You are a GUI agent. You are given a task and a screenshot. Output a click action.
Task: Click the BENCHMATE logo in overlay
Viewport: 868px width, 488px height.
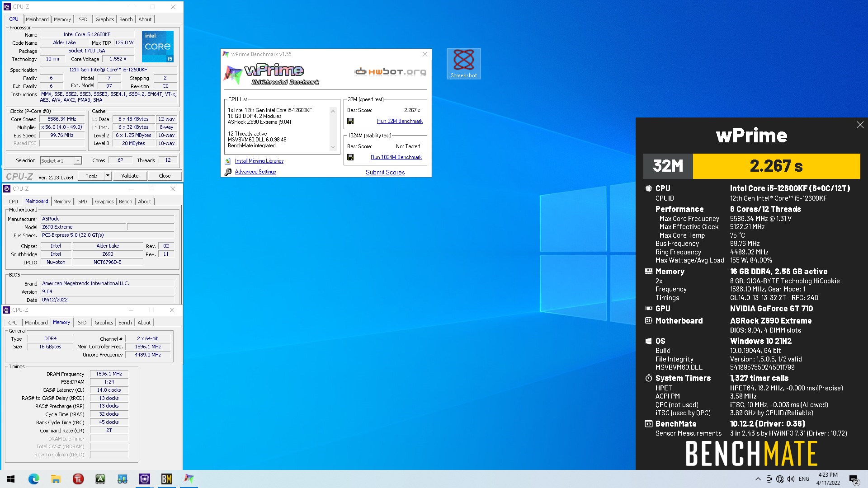(x=751, y=454)
